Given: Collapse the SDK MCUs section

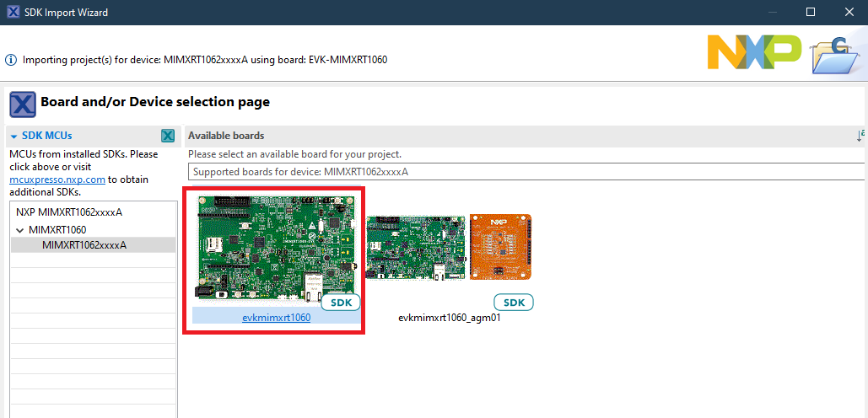Looking at the screenshot, I should click(14, 136).
